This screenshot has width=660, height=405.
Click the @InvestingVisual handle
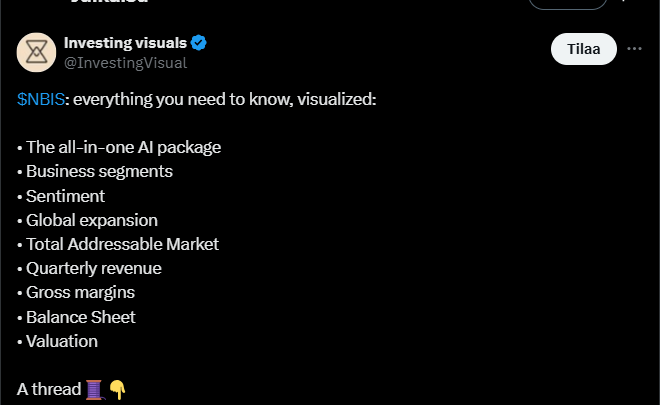[x=125, y=63]
